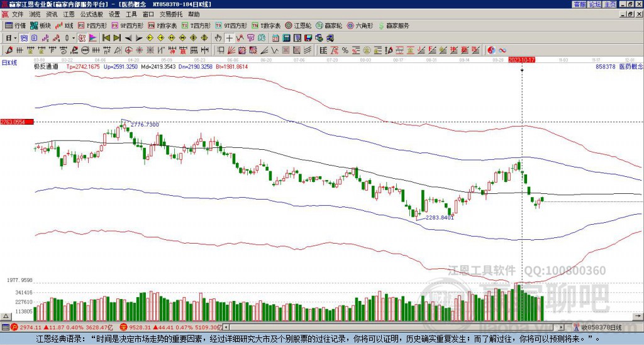Open the 公式选股 menu
Screen dimensions: 644x345
[x=92, y=14]
